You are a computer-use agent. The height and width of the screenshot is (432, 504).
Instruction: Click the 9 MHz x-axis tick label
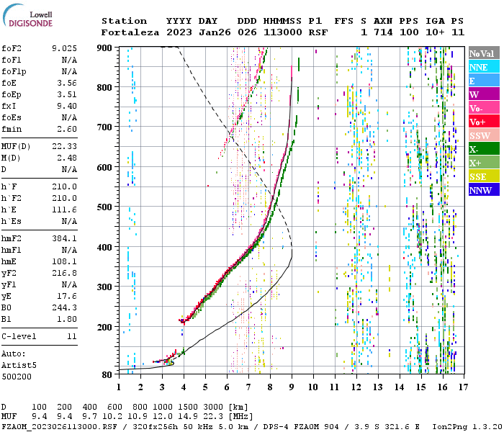(x=291, y=387)
